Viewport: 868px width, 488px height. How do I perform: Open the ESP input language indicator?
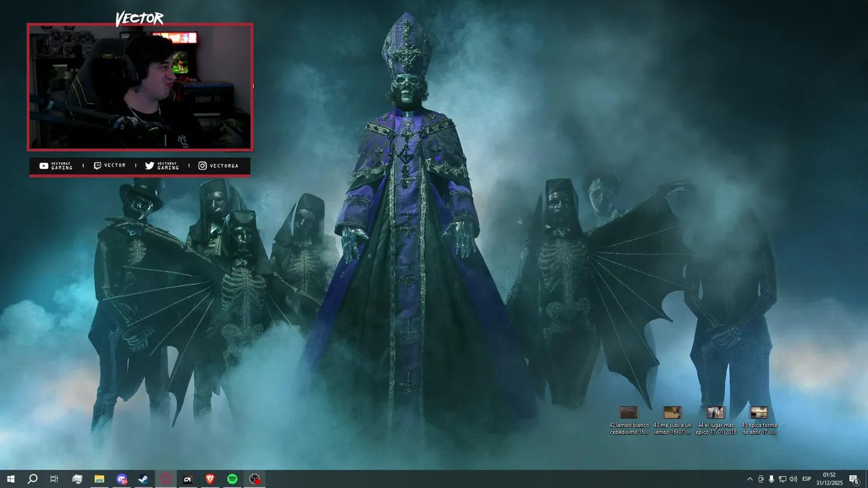807,479
